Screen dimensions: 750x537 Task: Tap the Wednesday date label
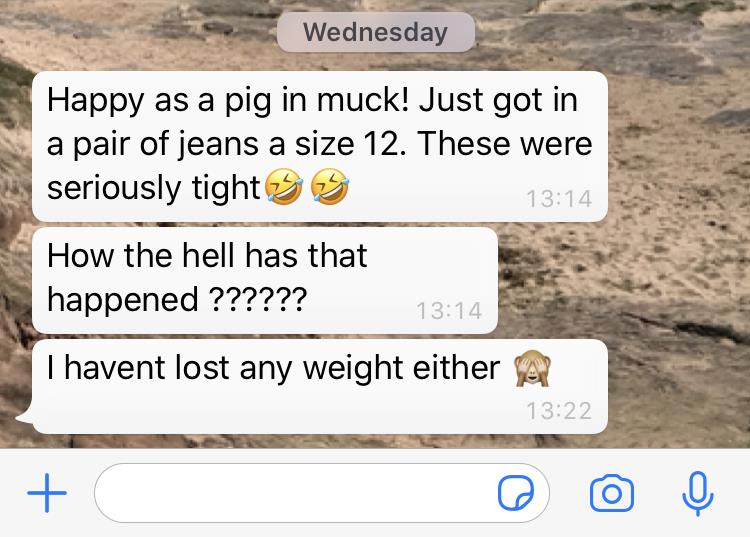(x=375, y=32)
